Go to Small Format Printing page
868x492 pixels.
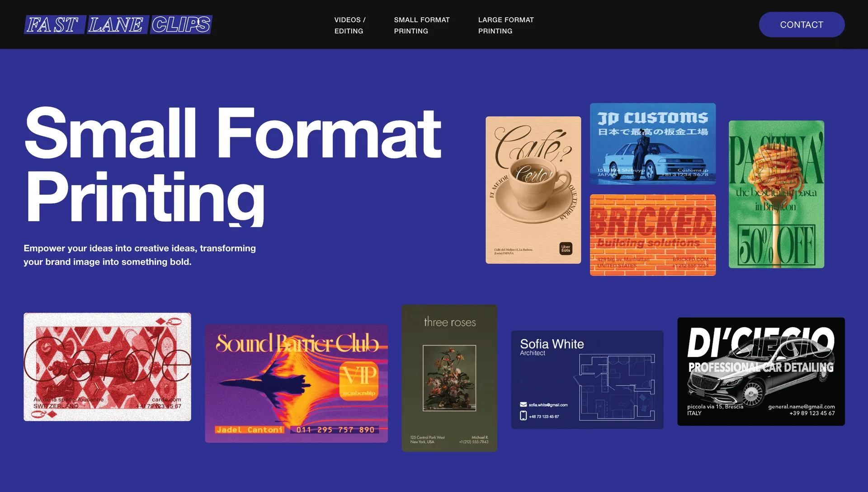[x=422, y=25]
